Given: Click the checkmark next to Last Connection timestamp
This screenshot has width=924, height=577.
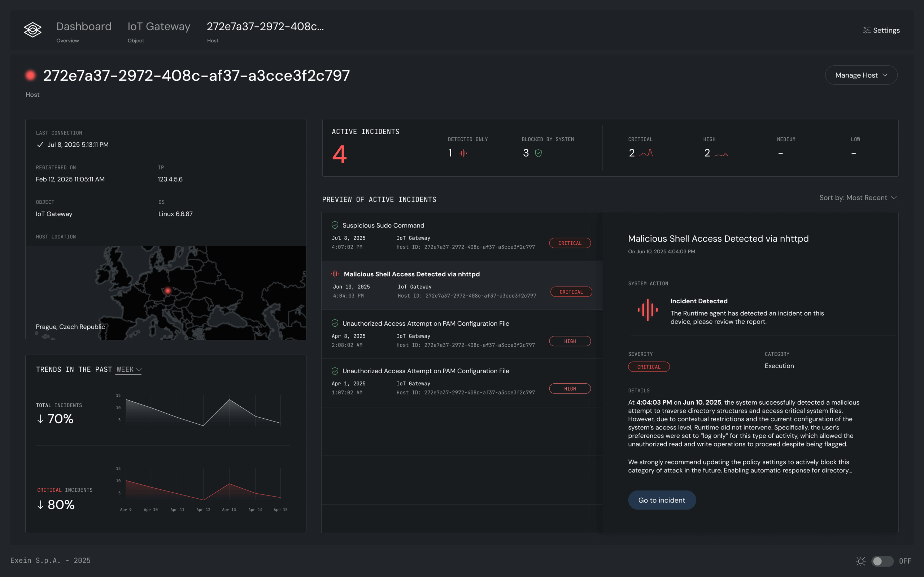Looking at the screenshot, I should point(40,145).
